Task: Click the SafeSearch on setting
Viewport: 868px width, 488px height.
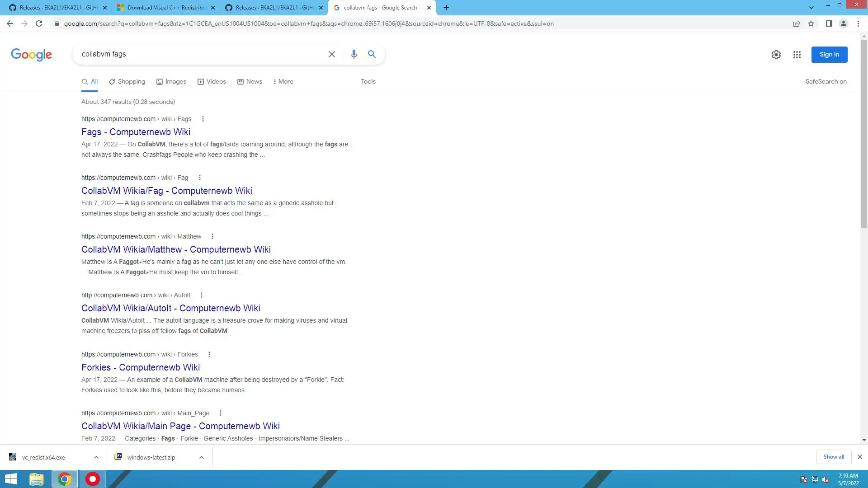Action: [x=826, y=81]
